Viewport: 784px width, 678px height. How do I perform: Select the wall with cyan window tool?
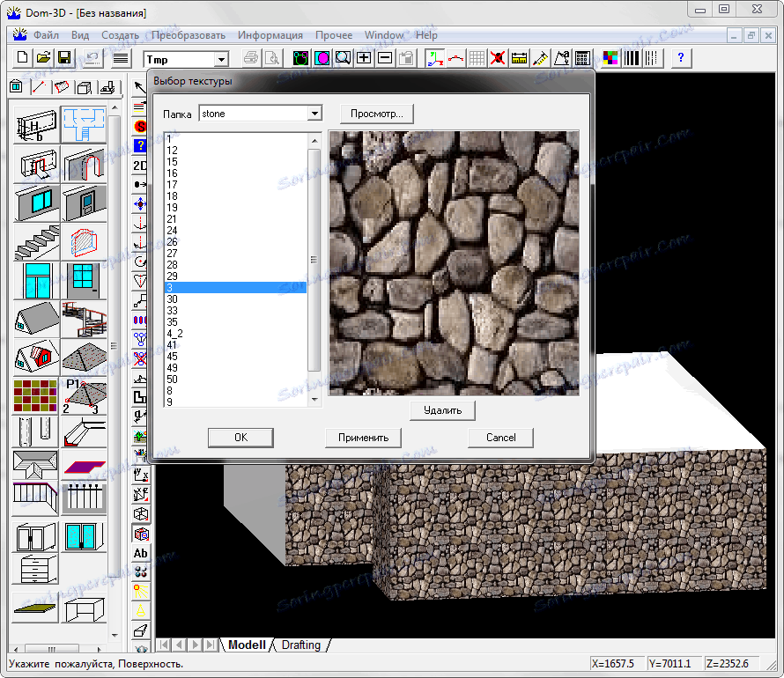(x=36, y=203)
